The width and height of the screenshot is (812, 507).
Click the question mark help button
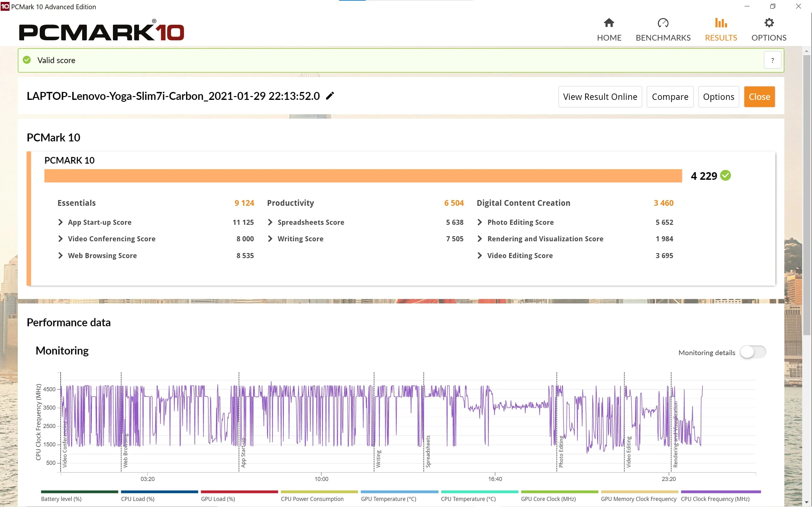point(772,60)
